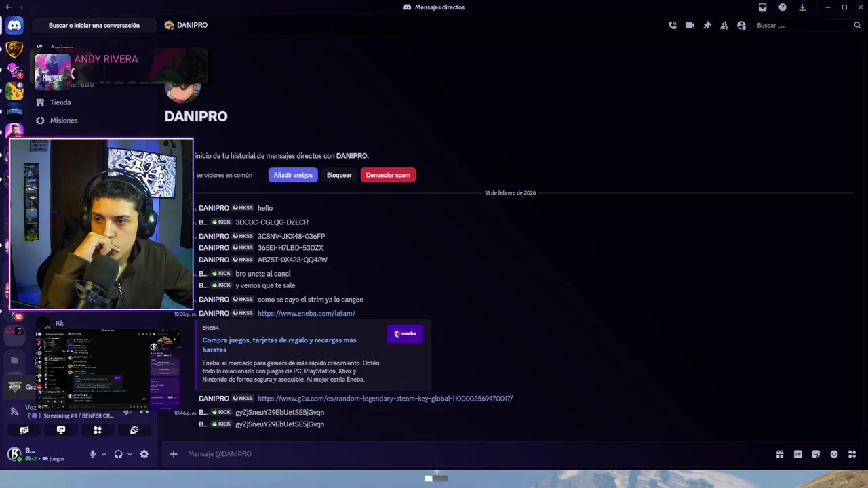
Task: Open Discord home direct messages icon
Action: [14, 26]
